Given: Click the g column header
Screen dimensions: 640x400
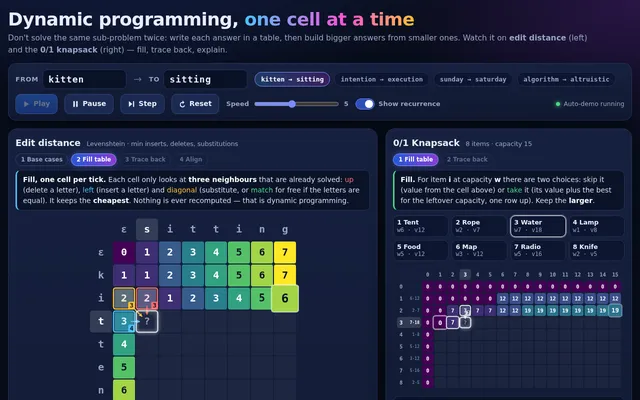Looking at the screenshot, I should 285,229.
